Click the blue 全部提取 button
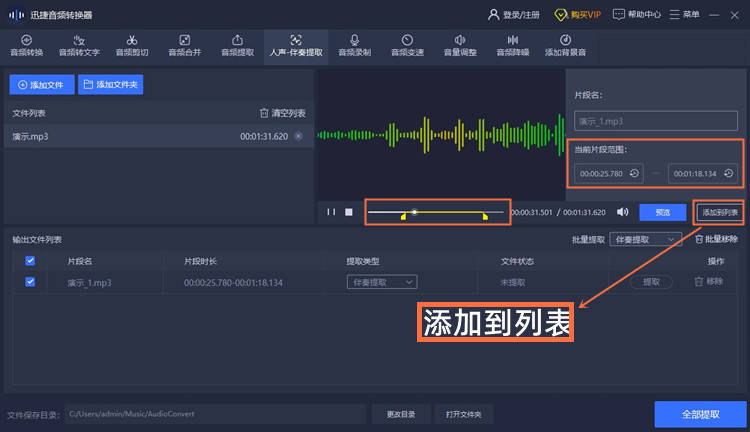 click(700, 414)
